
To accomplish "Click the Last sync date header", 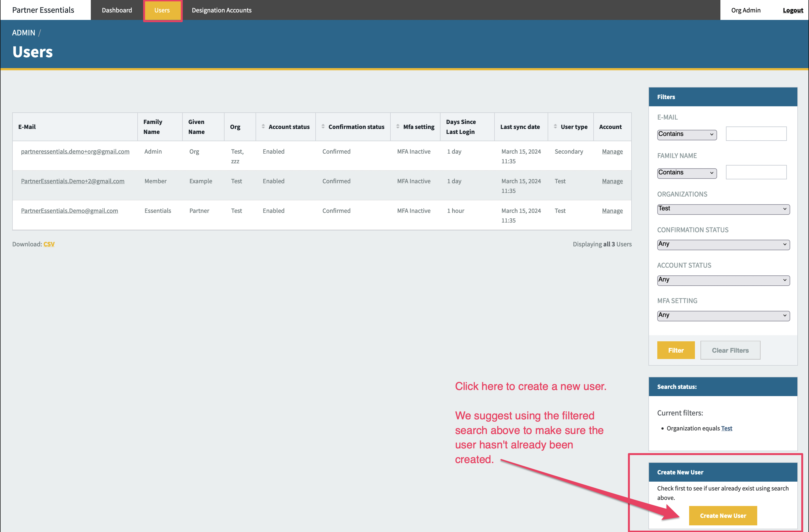I will [521, 127].
